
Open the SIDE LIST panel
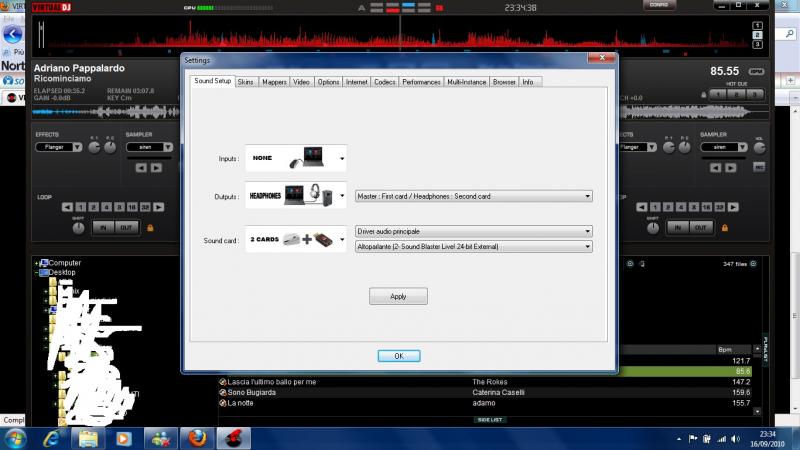[x=490, y=420]
